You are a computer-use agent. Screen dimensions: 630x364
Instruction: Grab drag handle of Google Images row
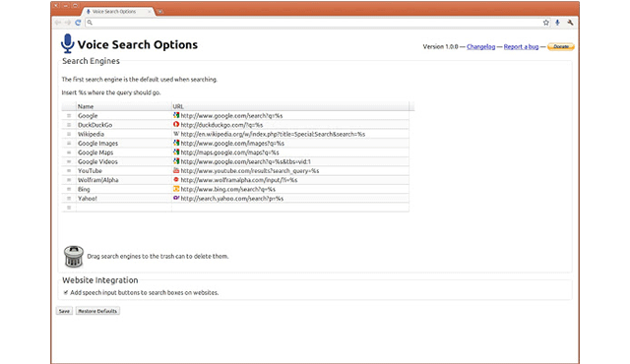69,144
